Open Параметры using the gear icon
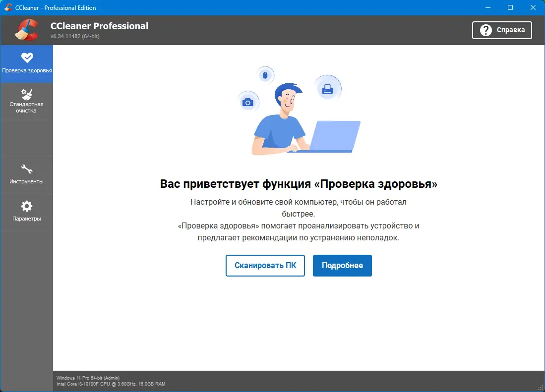 (x=27, y=205)
